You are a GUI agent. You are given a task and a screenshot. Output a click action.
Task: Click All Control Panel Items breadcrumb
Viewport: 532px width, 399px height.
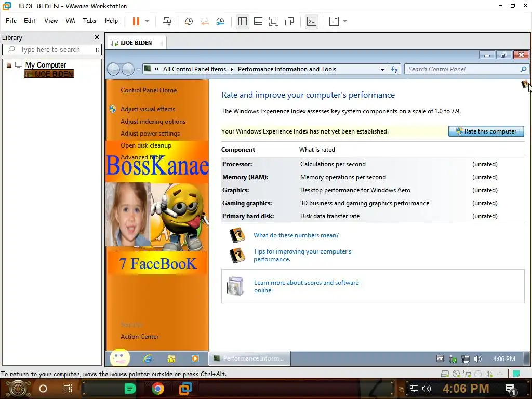point(194,69)
